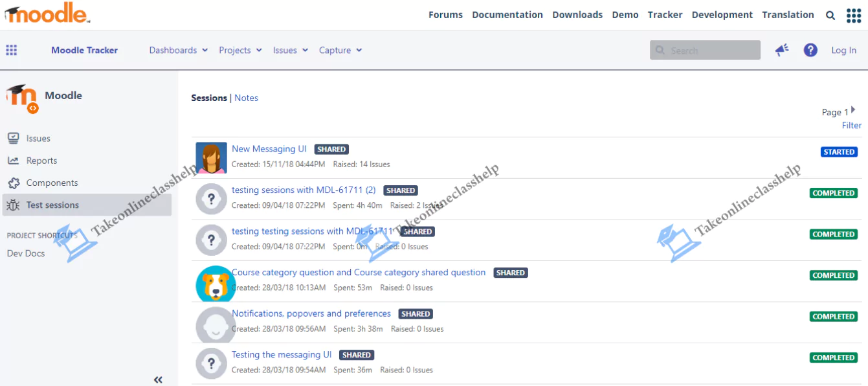Viewport: 868px width, 386px height.
Task: Click the Filter link
Action: click(851, 126)
